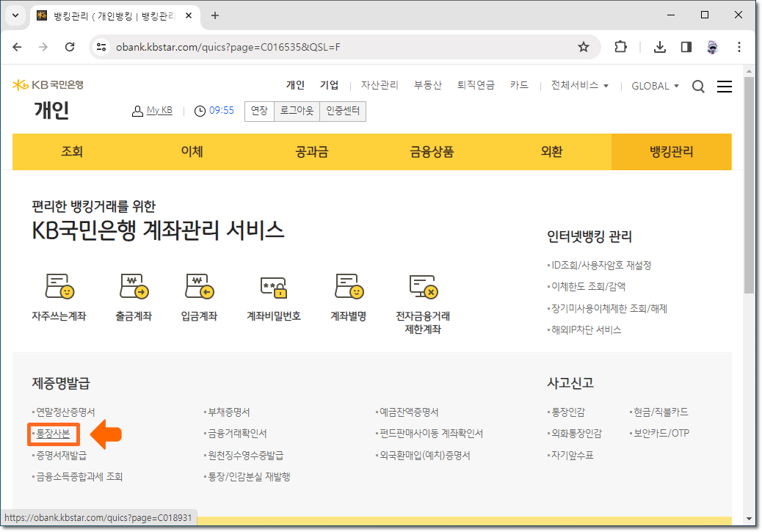762x532 pixels.
Task: Open the 입금계좌 icon
Action: 199,286
